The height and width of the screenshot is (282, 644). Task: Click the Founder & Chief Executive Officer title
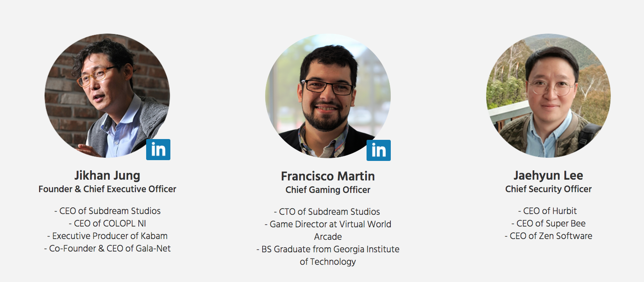click(x=107, y=189)
